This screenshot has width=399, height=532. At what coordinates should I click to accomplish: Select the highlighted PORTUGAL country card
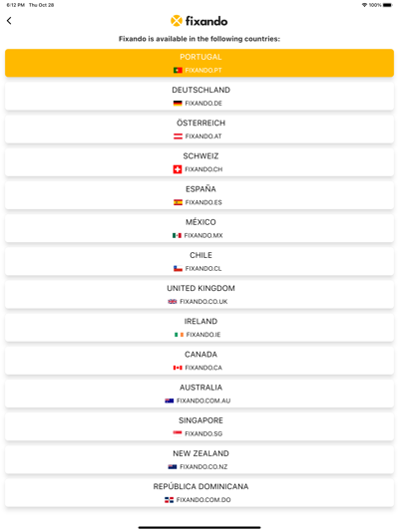click(x=199, y=63)
